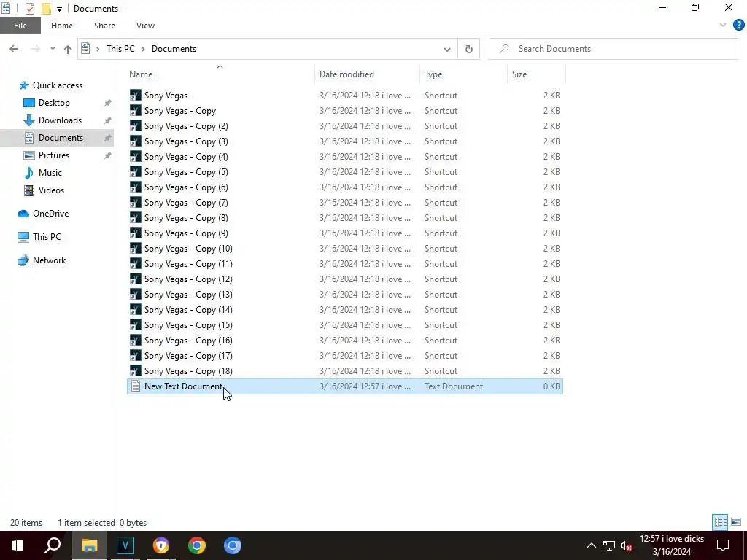This screenshot has width=747, height=560.
Task: Refresh the Documents folder
Action: click(469, 49)
